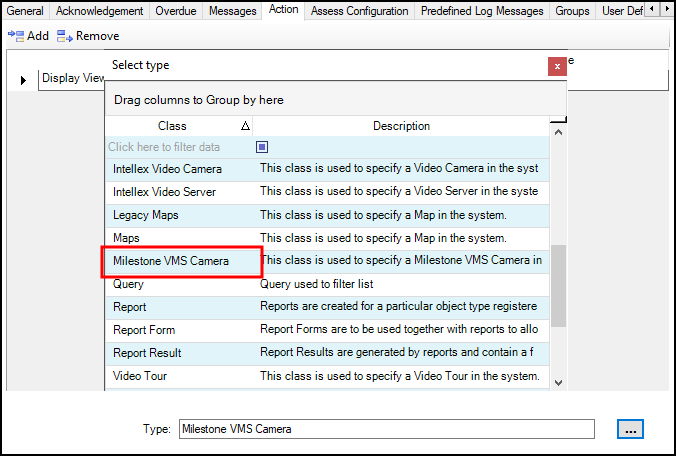This screenshot has width=676, height=456.
Task: Select the Maps class row
Action: click(x=327, y=238)
